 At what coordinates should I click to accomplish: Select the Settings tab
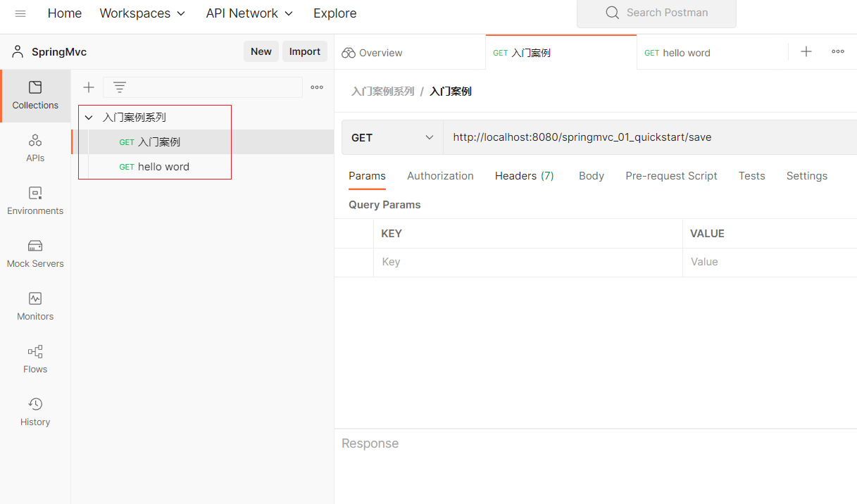tap(807, 176)
